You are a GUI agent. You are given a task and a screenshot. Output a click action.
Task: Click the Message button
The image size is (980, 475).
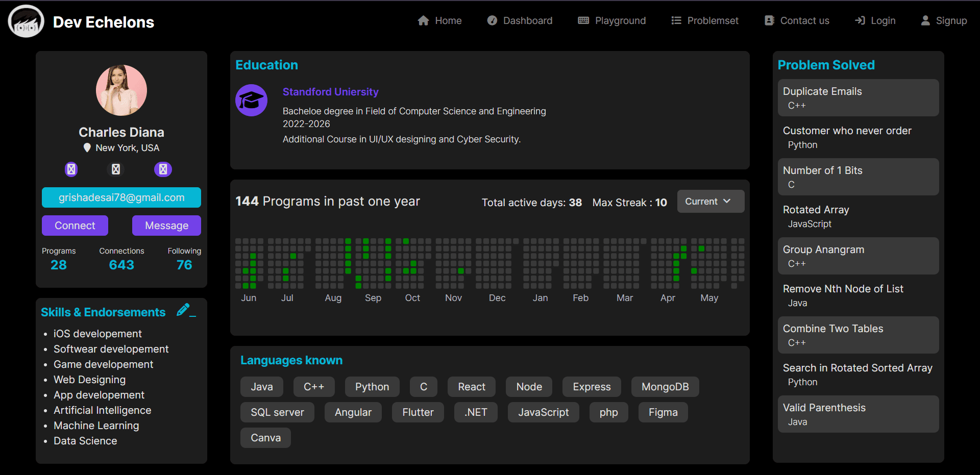pyautogui.click(x=166, y=226)
